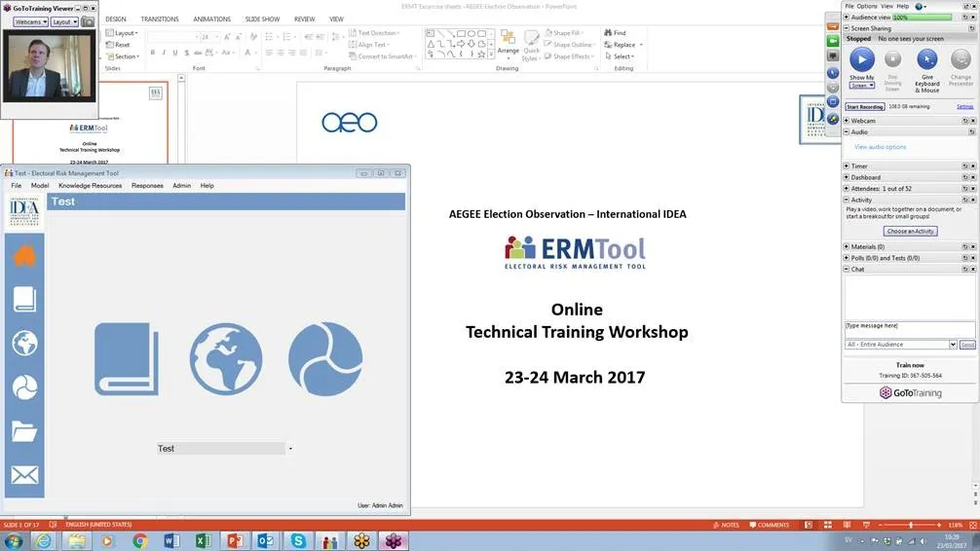Collapse the Audio pane
This screenshot has height=551, width=980.
click(847, 131)
